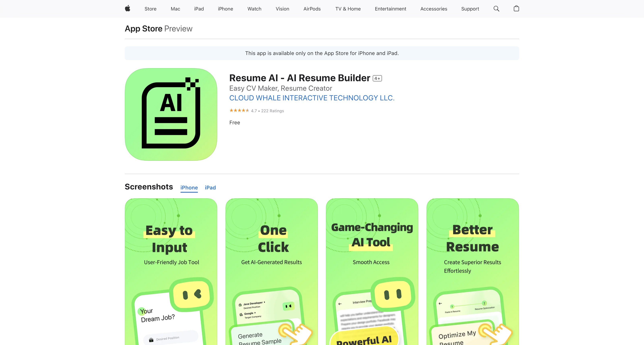This screenshot has height=345, width=644.
Task: Click the 4.7 • 222 Ratings text
Action: pyautogui.click(x=267, y=111)
